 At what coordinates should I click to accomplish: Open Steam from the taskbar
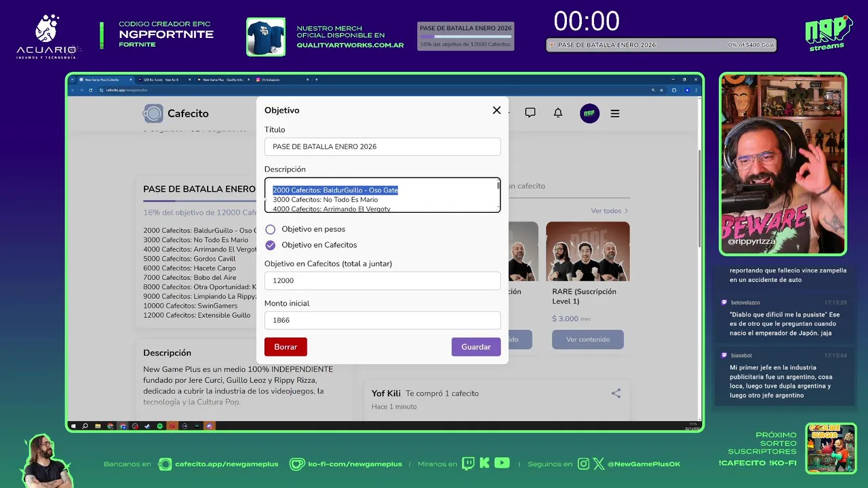coord(147,426)
